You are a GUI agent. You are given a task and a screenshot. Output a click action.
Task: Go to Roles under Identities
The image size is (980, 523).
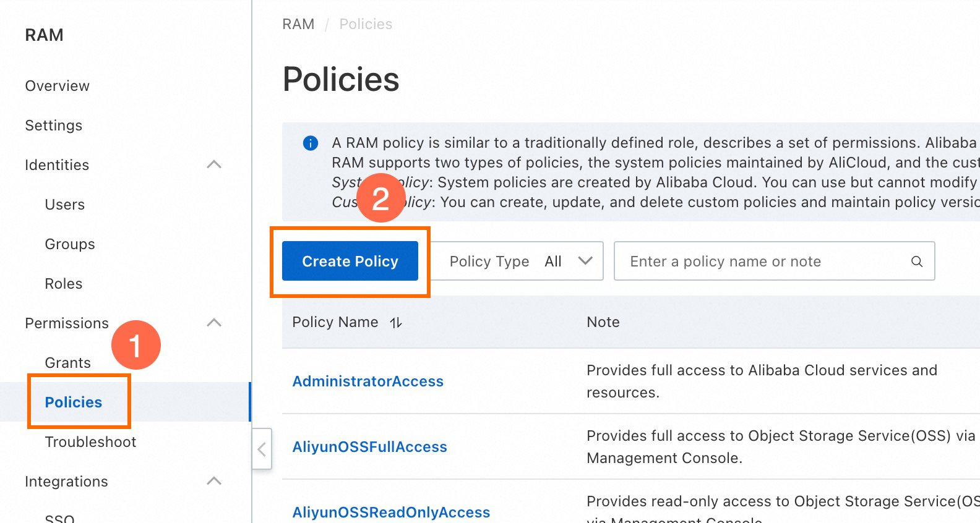[63, 284]
